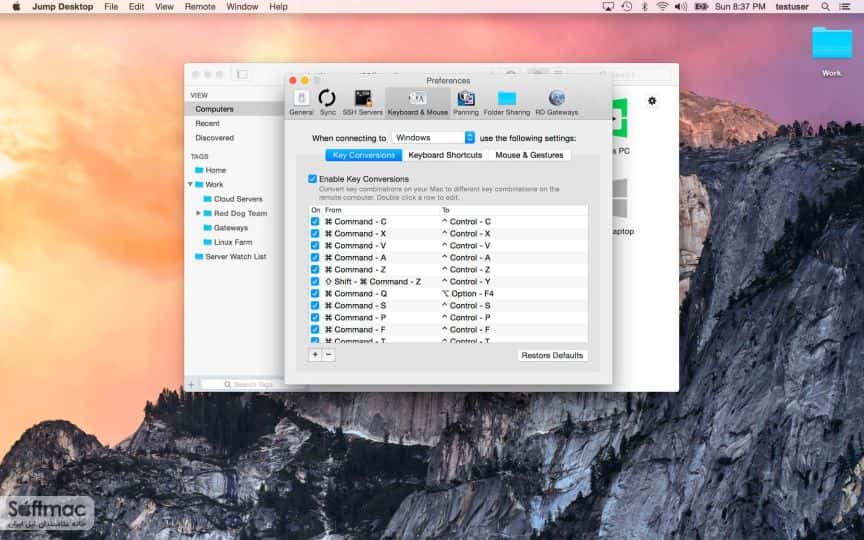Open the Sync preferences pane

click(x=327, y=102)
